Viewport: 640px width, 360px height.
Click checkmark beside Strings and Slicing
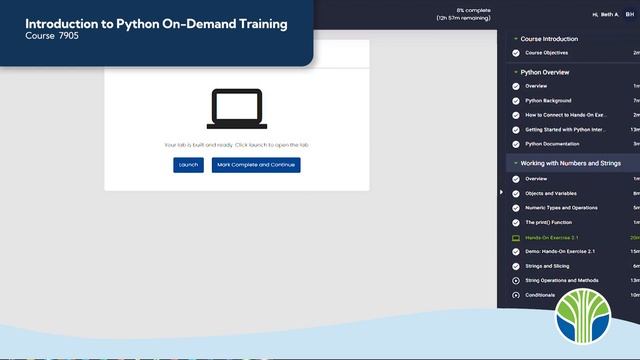pos(516,266)
